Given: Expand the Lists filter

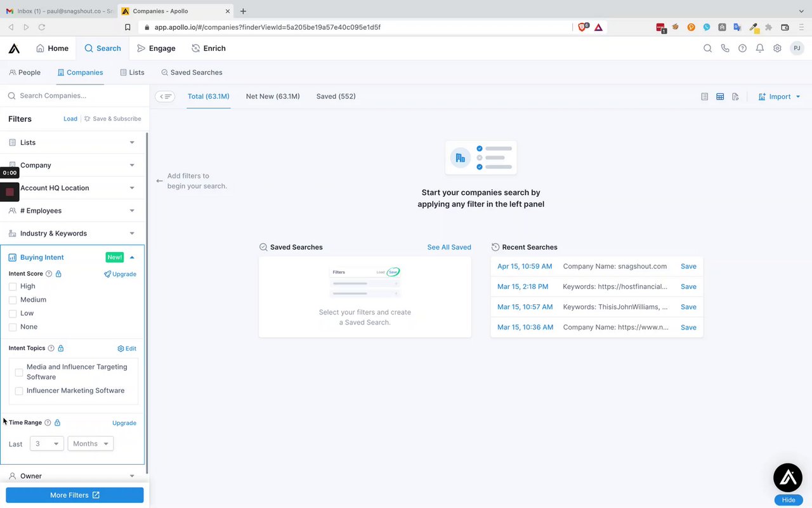Looking at the screenshot, I should pyautogui.click(x=73, y=143).
